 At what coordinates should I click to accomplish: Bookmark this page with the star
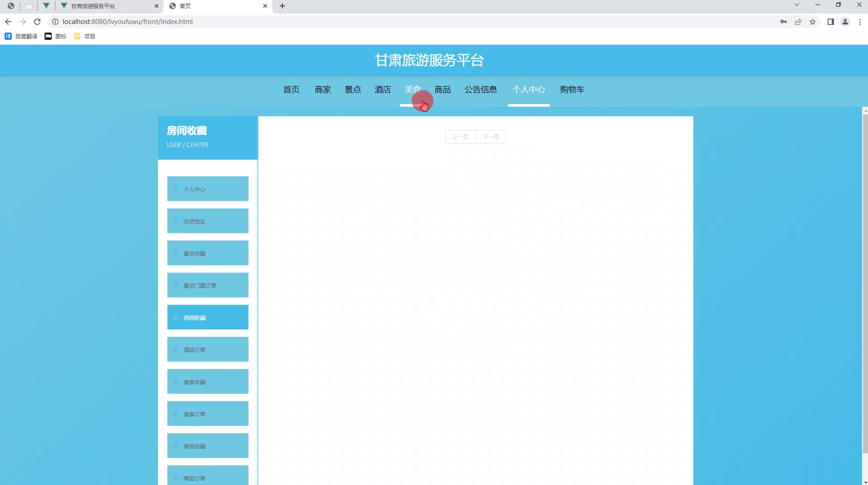[812, 22]
